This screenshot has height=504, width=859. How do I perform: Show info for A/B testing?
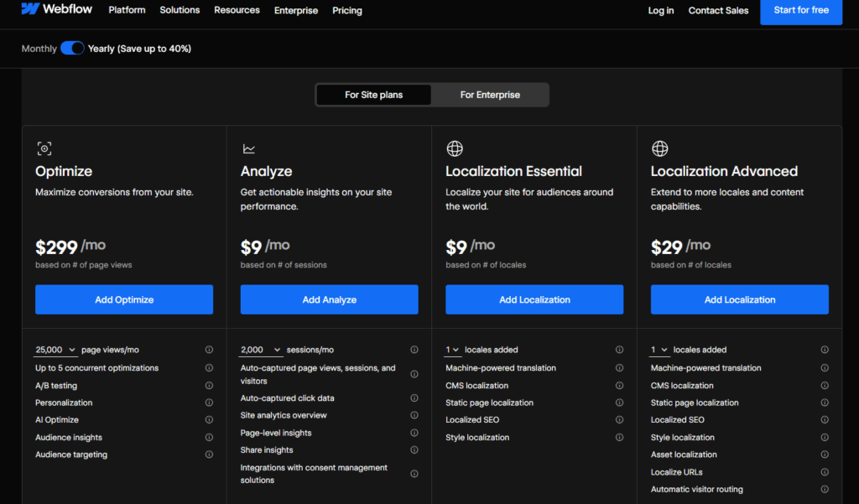209,386
